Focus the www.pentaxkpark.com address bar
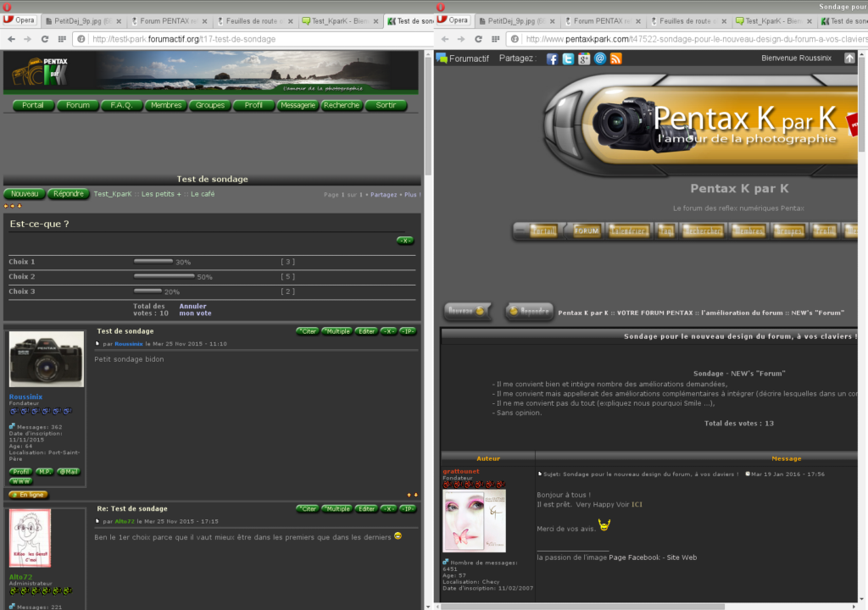The image size is (868, 610). coord(687,39)
